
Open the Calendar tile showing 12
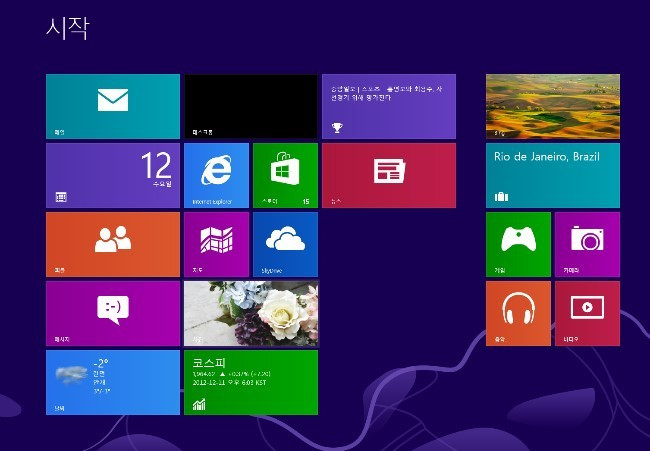113,175
